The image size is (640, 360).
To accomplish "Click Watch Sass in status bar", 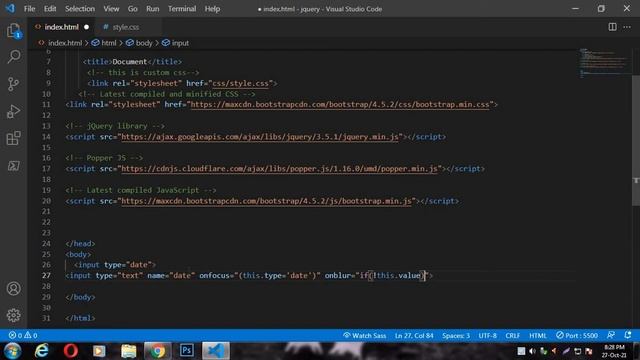I will [364, 336].
